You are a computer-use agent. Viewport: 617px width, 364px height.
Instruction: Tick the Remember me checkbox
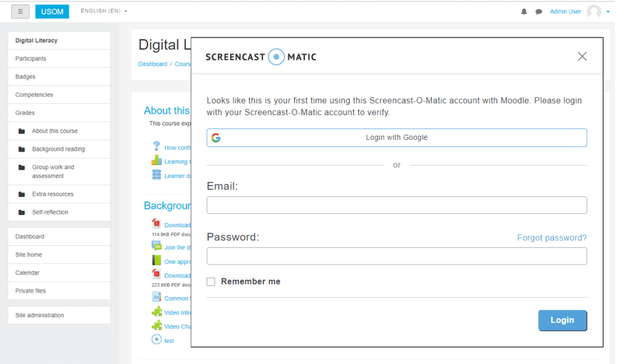(x=211, y=282)
